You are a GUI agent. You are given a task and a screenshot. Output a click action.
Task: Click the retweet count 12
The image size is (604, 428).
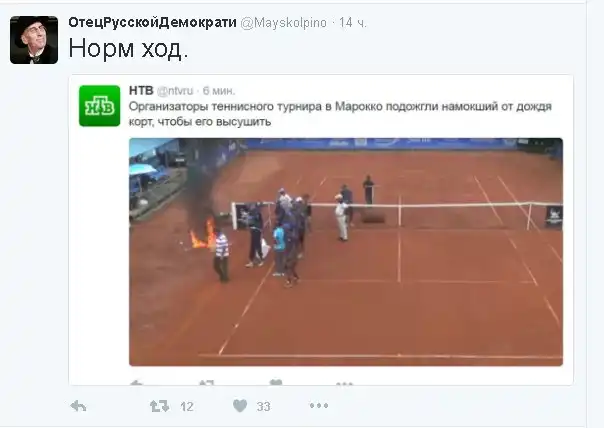pyautogui.click(x=187, y=406)
